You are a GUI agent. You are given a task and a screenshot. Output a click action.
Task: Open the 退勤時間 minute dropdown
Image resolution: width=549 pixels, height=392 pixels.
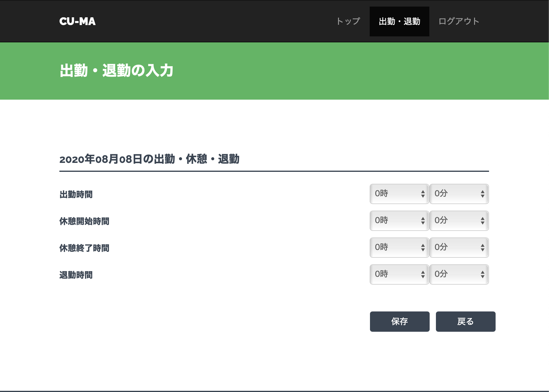point(459,274)
